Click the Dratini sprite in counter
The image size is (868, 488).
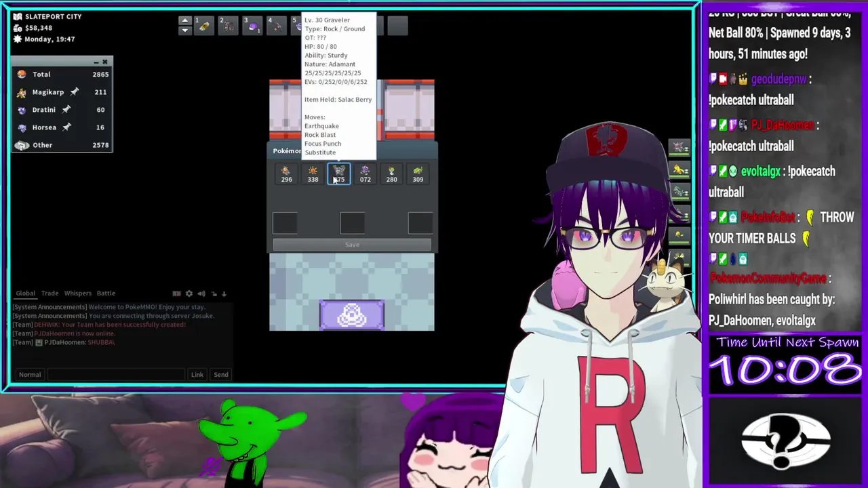tap(22, 110)
